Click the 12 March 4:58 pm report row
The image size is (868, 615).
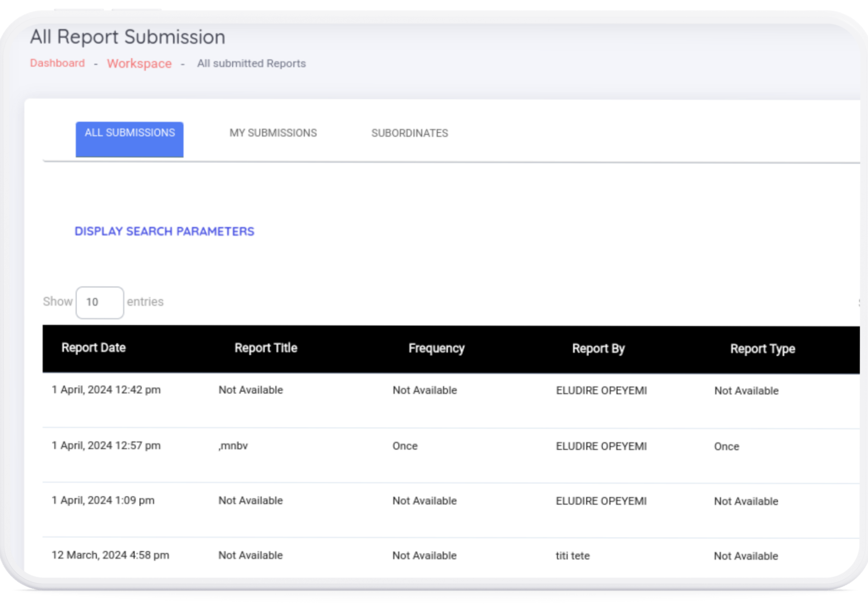tap(110, 555)
